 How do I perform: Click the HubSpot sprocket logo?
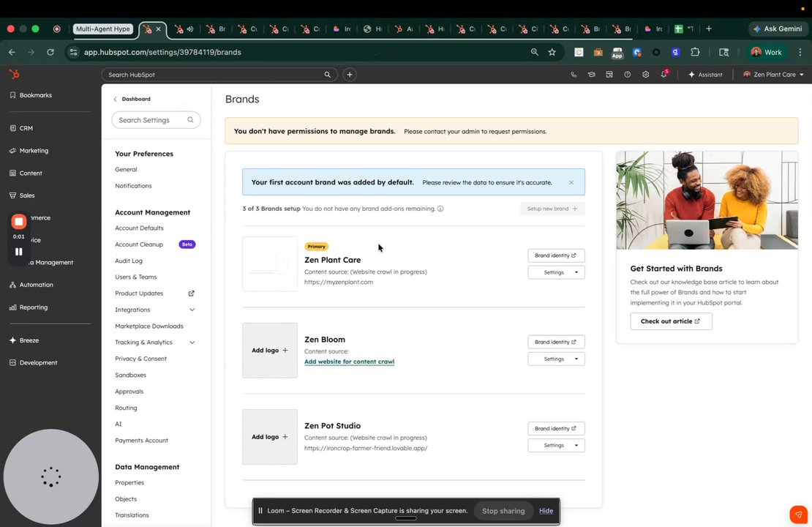click(15, 75)
